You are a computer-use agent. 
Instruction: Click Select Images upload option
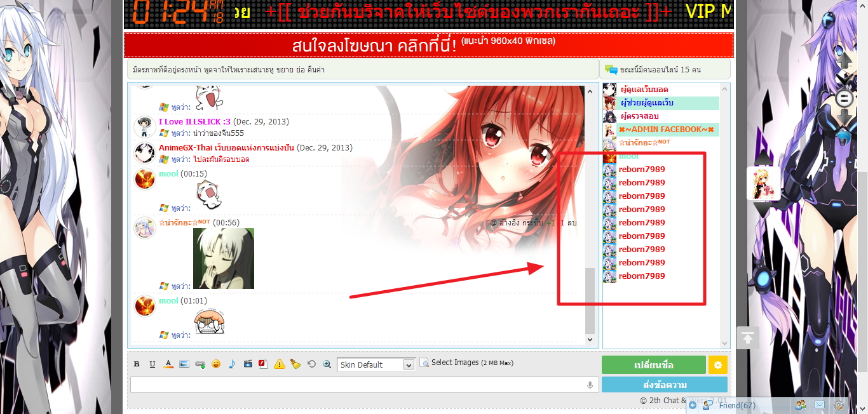tap(466, 363)
